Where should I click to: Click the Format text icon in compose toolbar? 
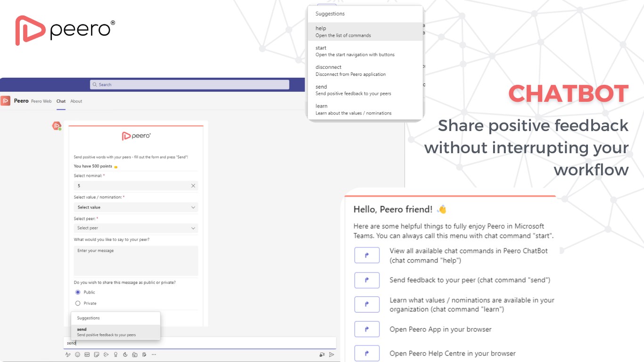(x=68, y=354)
